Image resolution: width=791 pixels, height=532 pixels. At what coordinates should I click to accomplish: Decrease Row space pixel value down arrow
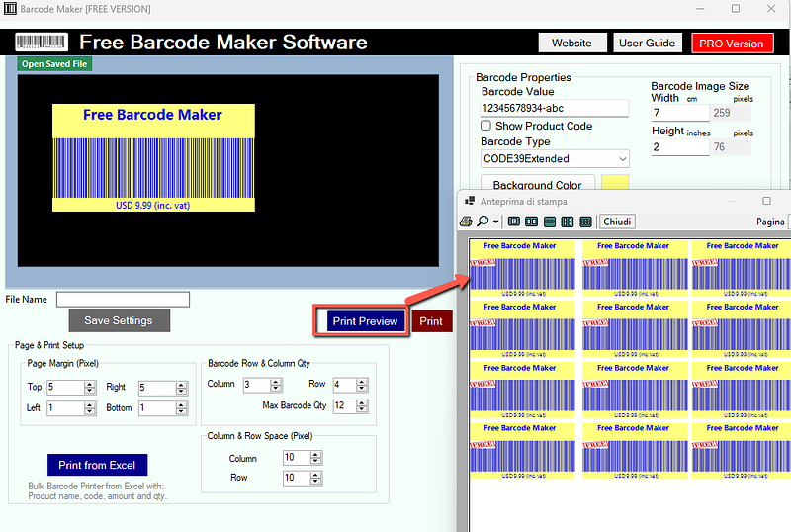pyautogui.click(x=315, y=481)
